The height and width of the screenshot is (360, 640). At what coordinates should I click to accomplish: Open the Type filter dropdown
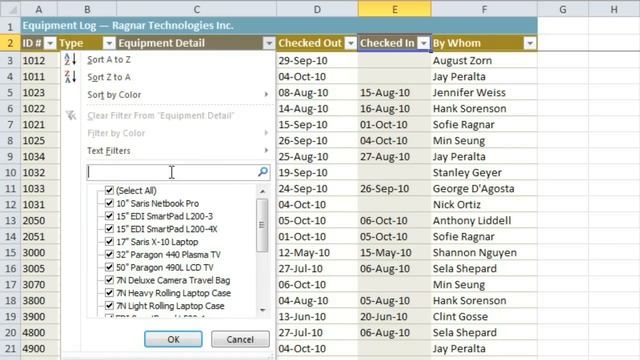[x=109, y=43]
